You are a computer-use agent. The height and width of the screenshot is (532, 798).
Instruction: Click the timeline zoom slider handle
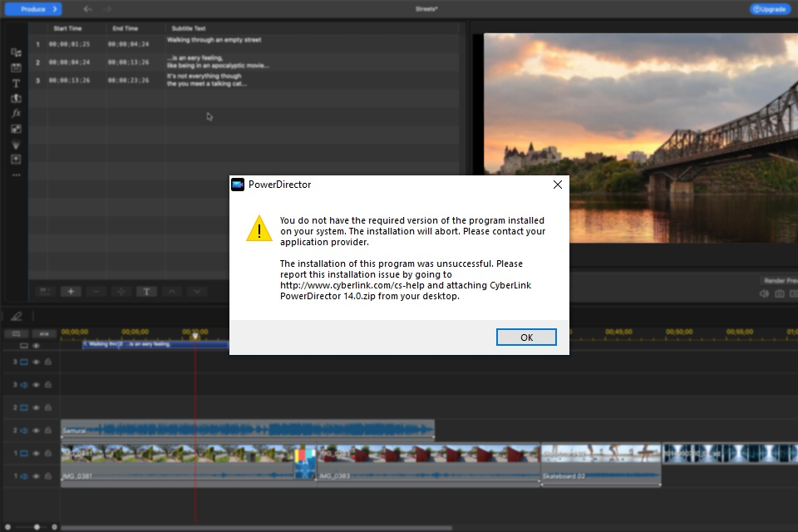(x=37, y=527)
